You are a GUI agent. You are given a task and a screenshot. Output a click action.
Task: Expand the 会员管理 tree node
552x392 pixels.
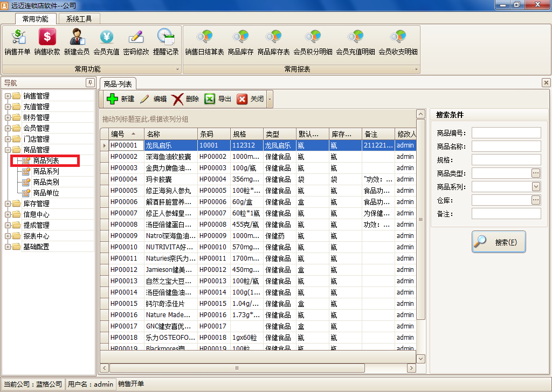[8, 128]
